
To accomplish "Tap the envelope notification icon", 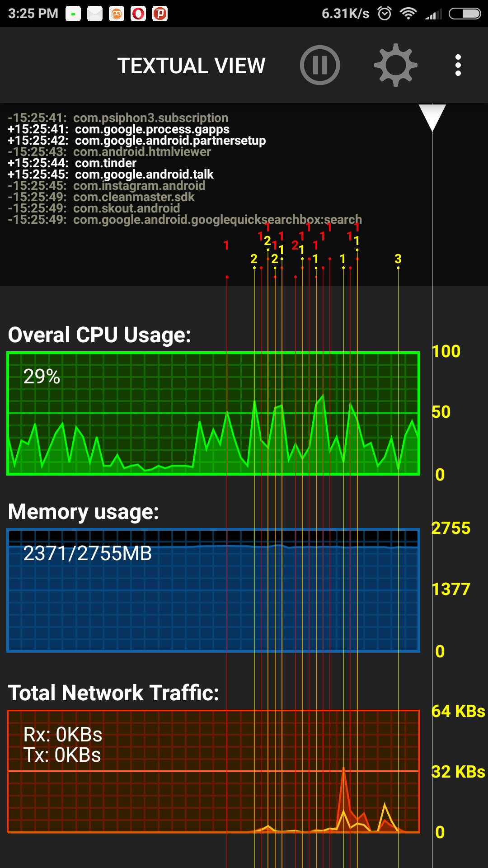I will (94, 14).
